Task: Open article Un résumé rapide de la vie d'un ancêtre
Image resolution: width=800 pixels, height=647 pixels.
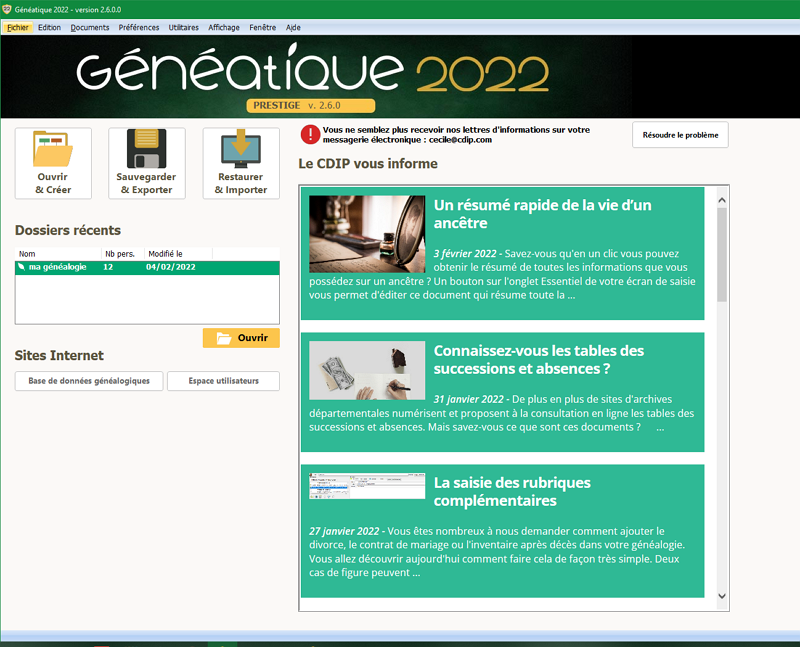Action: (x=542, y=214)
